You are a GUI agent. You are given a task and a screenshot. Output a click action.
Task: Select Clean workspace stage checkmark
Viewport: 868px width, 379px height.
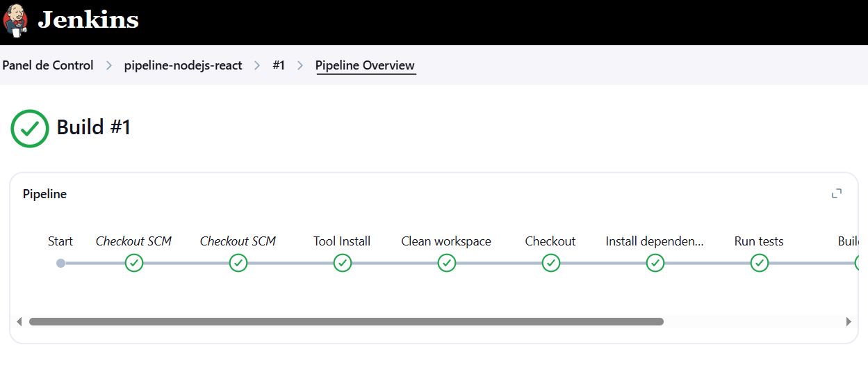pos(447,263)
